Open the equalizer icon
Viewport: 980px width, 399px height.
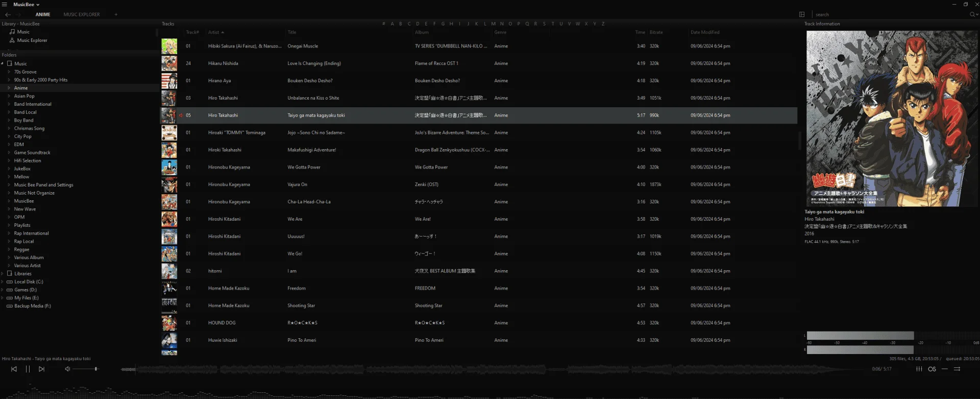(919, 369)
